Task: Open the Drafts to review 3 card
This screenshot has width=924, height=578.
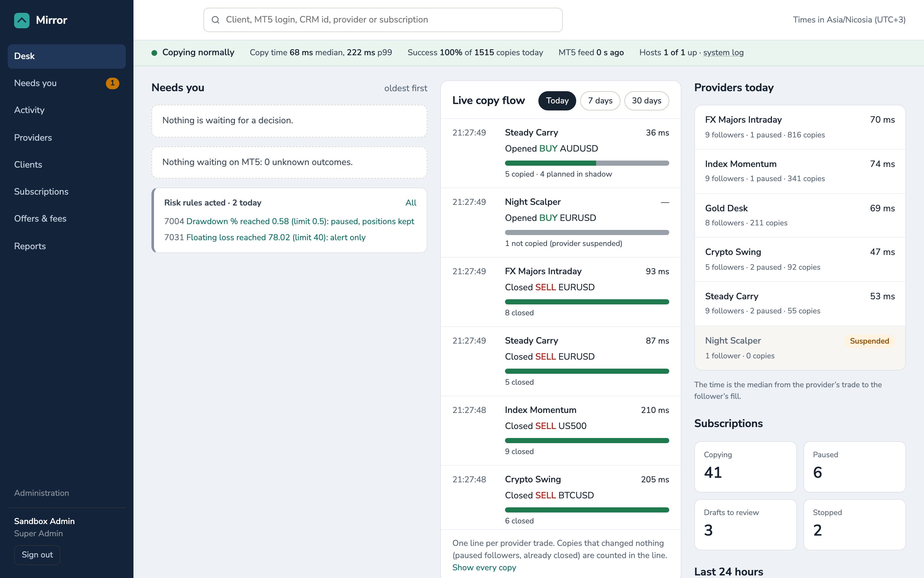Action: pos(745,524)
